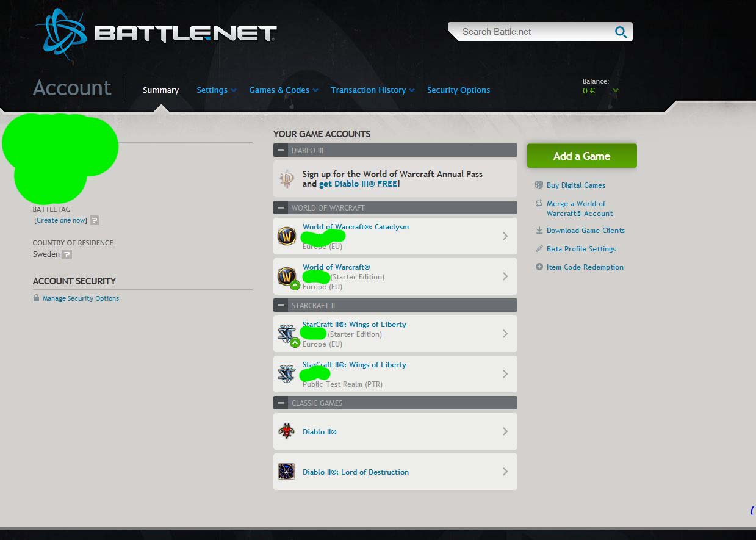Collapse the World of Warcraft section
Viewport: 756px width, 540px height.
[x=281, y=207]
